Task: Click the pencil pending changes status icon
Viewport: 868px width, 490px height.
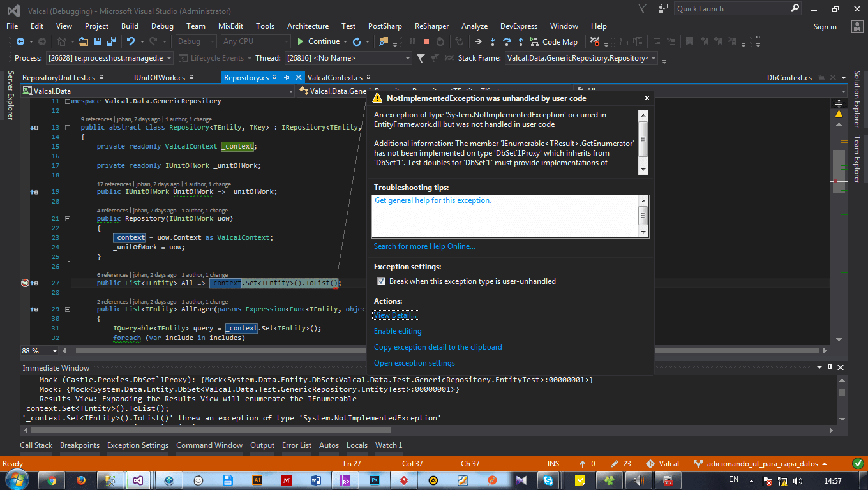Action: pos(615,464)
